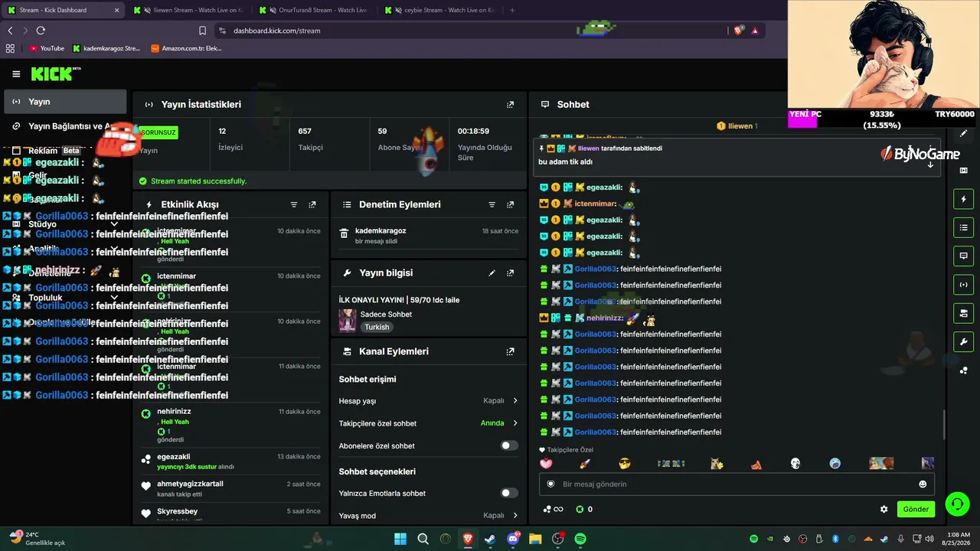Viewport: 980px width, 551px height.
Task: Open the Windows Start menu
Action: 400,539
